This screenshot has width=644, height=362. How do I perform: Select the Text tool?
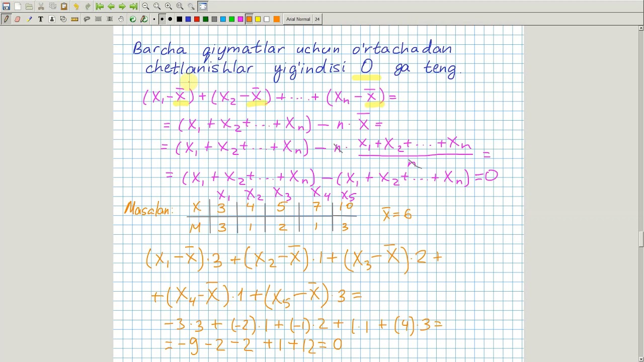[41, 19]
